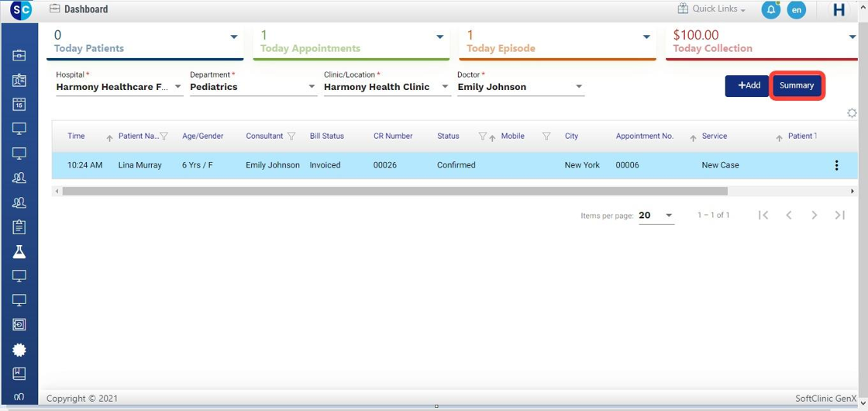
Task: Click the table's horizontal scrollbar thumb
Action: [x=394, y=191]
